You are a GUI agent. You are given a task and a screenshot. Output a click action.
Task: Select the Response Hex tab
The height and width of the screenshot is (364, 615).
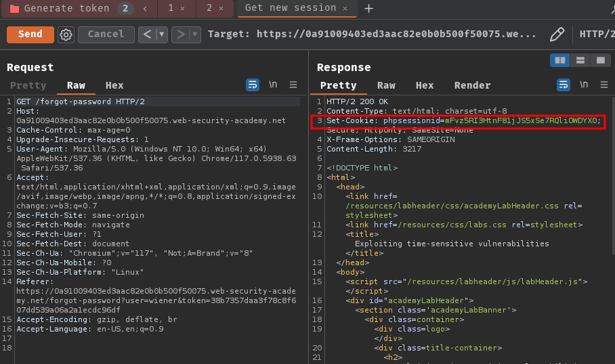coord(425,85)
